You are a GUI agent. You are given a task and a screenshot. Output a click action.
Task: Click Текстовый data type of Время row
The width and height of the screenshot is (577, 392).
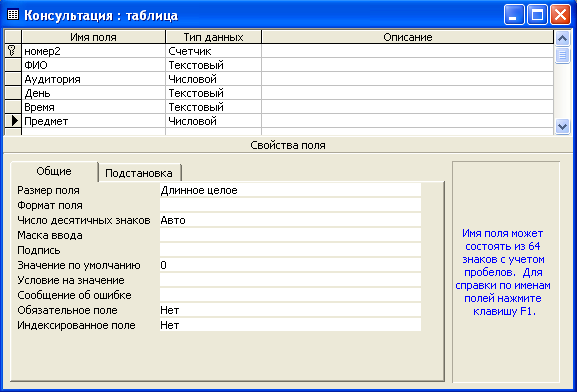[213, 107]
